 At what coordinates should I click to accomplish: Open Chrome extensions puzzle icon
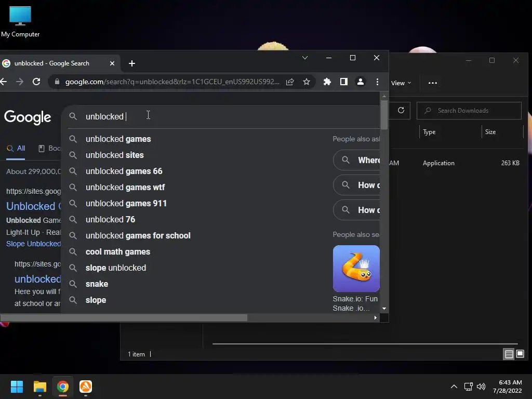click(327, 82)
